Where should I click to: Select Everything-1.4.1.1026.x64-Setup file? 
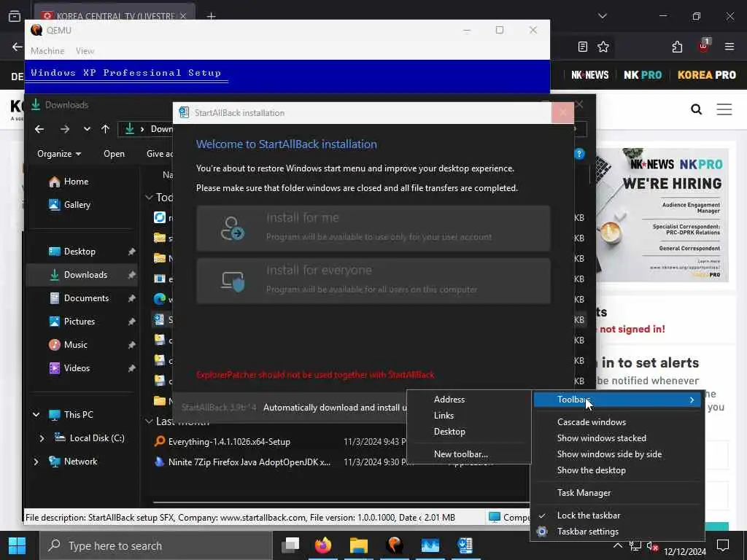click(x=229, y=442)
